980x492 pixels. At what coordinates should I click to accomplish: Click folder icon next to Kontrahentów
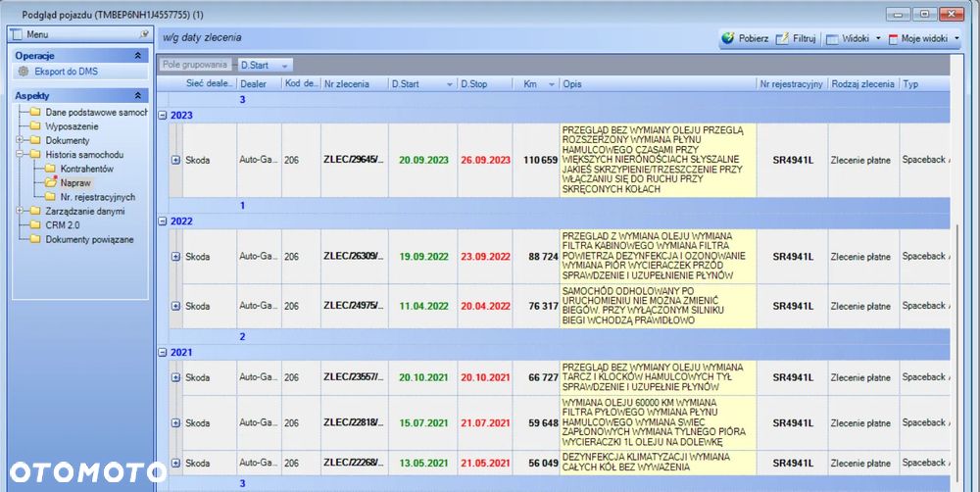(x=50, y=169)
